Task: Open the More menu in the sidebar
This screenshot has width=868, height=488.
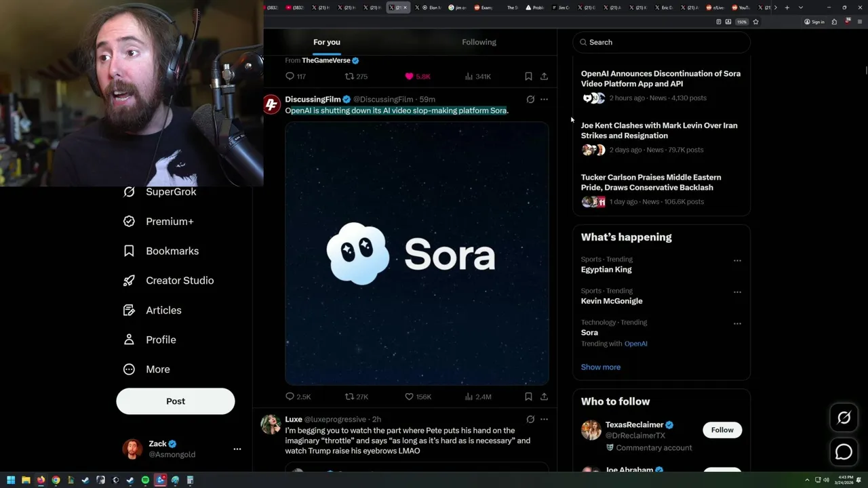Action: coord(146,369)
